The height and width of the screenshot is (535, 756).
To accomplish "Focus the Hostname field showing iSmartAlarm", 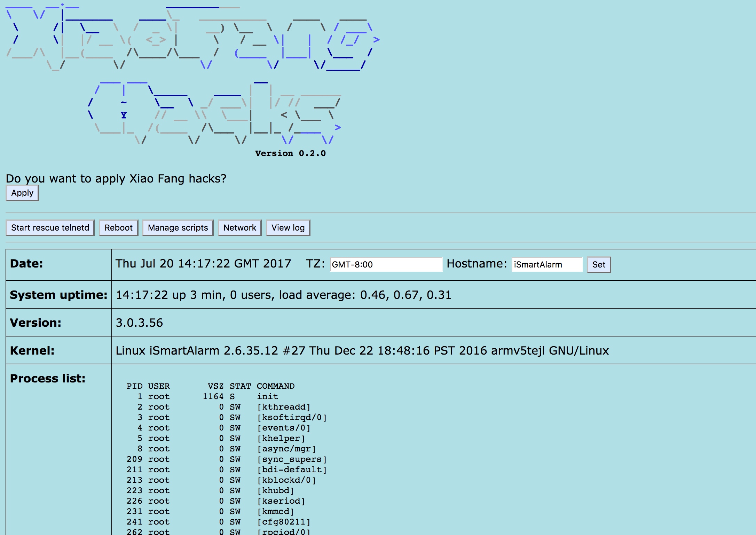I will tap(547, 264).
